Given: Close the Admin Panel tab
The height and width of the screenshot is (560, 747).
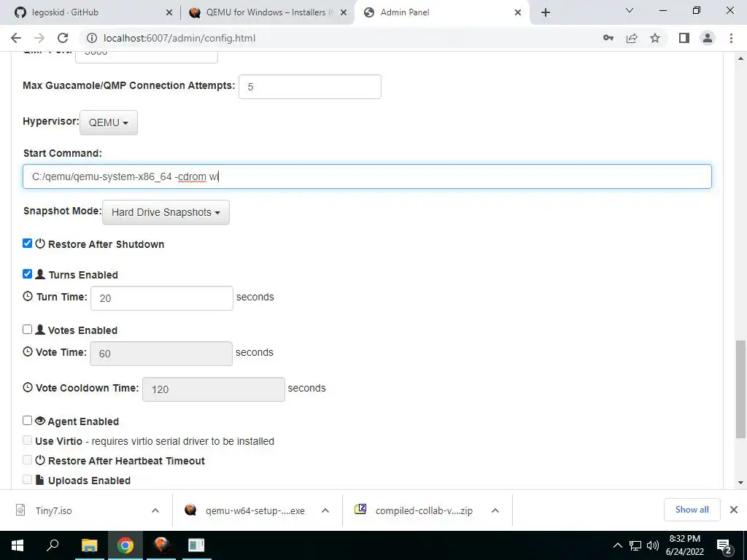Looking at the screenshot, I should 518,12.
